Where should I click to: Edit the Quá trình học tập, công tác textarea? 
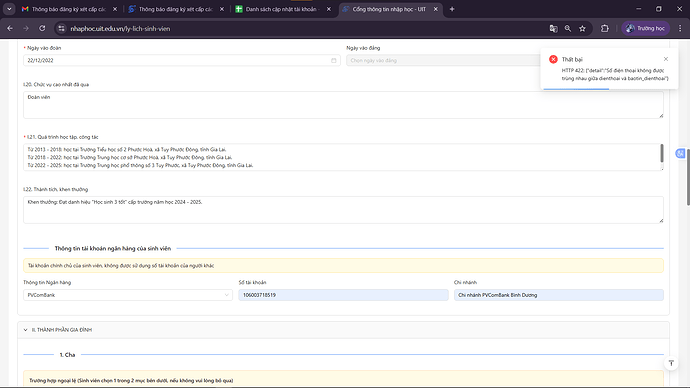(343, 157)
